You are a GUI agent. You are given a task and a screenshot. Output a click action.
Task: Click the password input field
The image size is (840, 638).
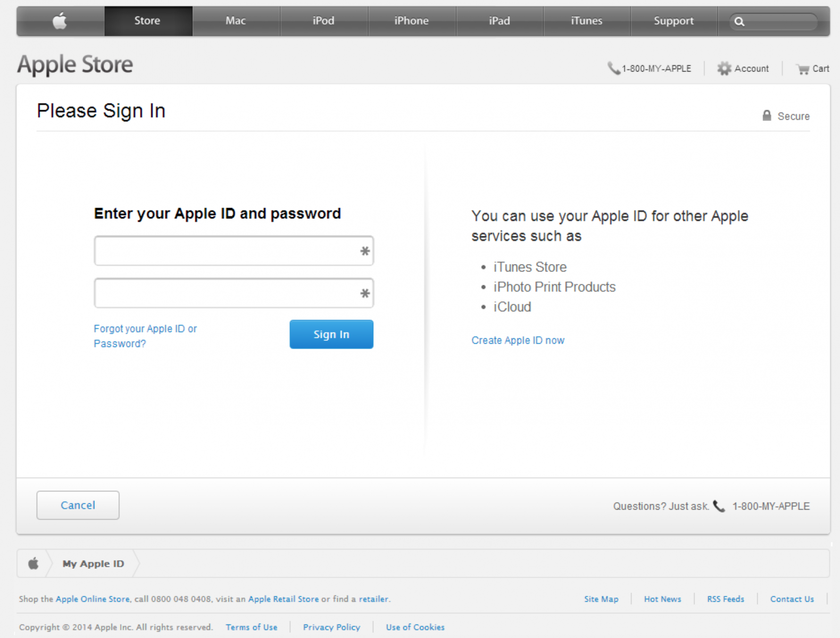(x=234, y=293)
